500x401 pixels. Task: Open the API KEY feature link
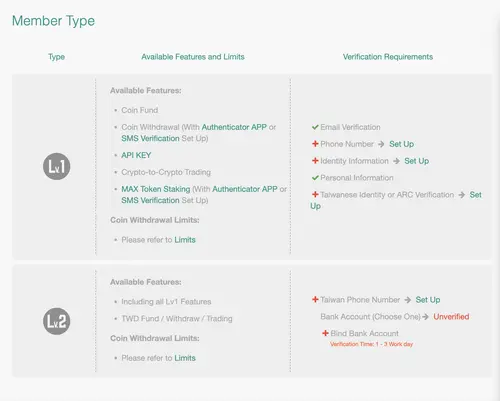point(136,155)
